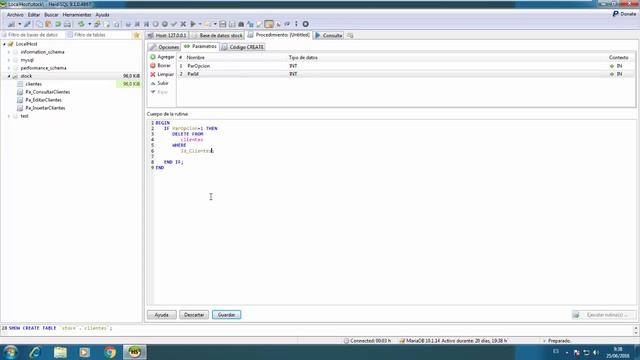Switch to the Consulta tab

click(329, 36)
